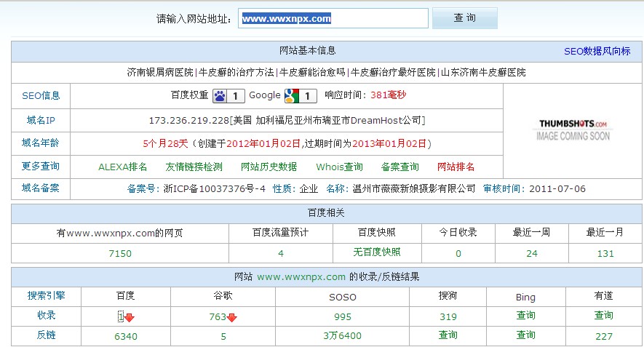Click the website address input field

pos(333,18)
